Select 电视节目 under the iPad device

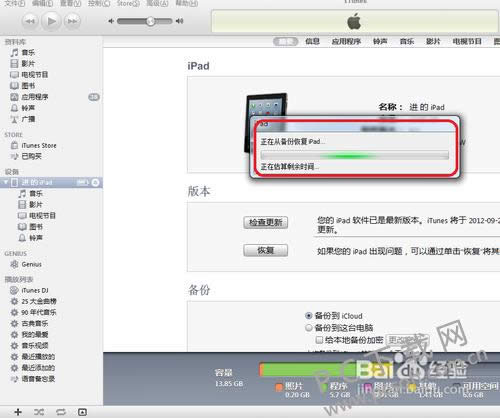pyautogui.click(x=42, y=216)
